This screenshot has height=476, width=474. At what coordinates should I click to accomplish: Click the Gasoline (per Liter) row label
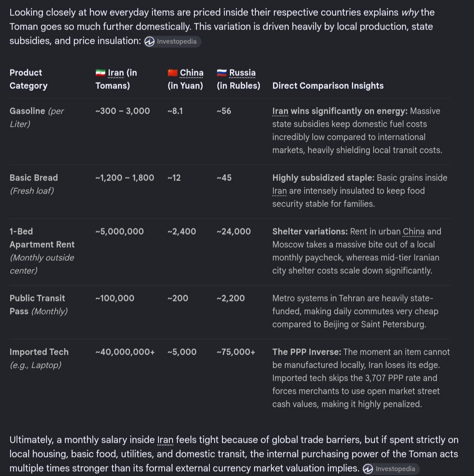36,117
